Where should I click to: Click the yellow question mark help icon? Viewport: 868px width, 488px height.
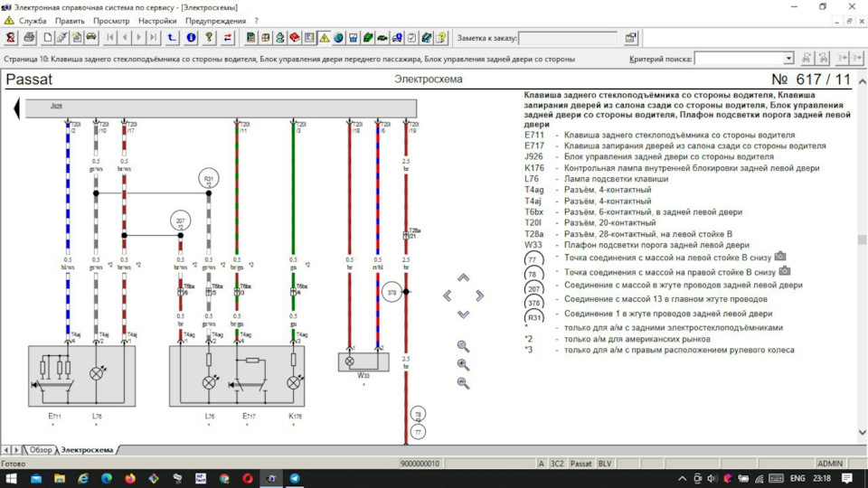pos(209,38)
